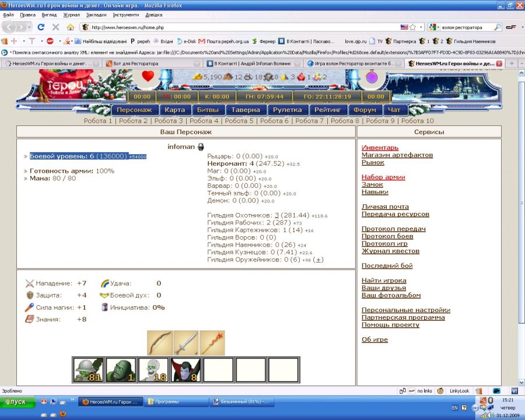Select the skeleton unit with count 18
The height and width of the screenshot is (420, 525).
153,370
